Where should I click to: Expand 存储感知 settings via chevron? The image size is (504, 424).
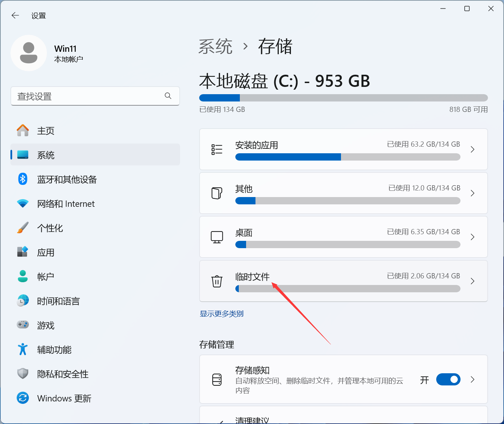click(x=472, y=380)
